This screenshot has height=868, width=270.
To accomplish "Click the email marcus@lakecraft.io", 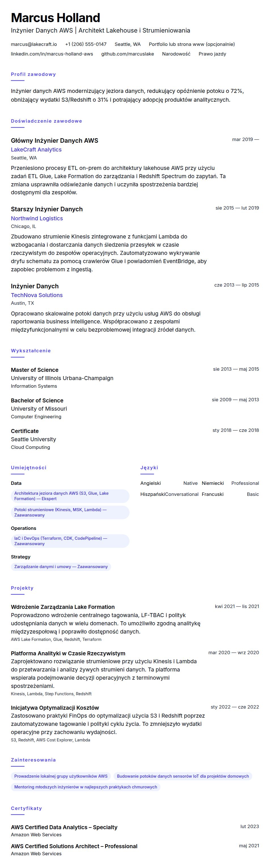I will point(34,44).
